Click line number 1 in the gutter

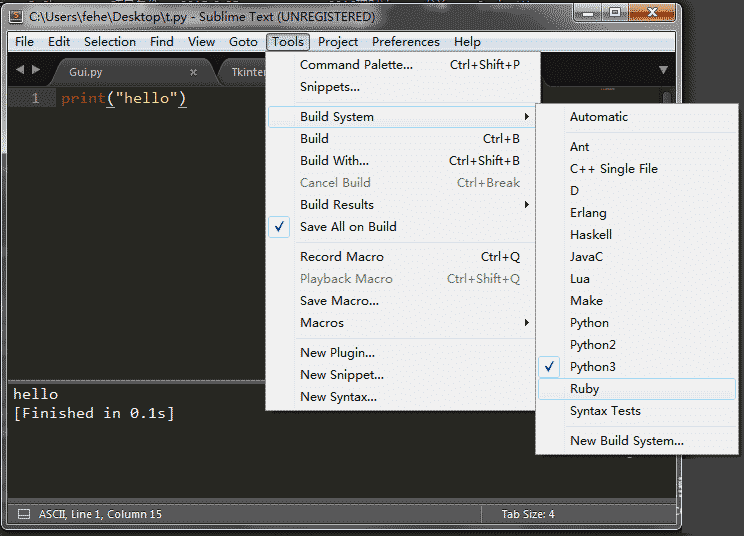coord(35,99)
